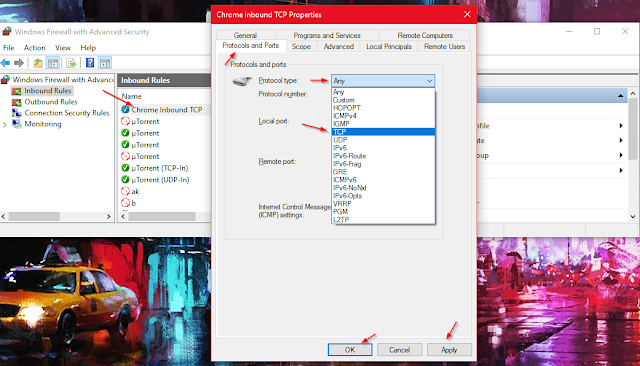This screenshot has height=366, width=640.
Task: Click the Monitoring node's monitor icon
Action: coord(16,124)
